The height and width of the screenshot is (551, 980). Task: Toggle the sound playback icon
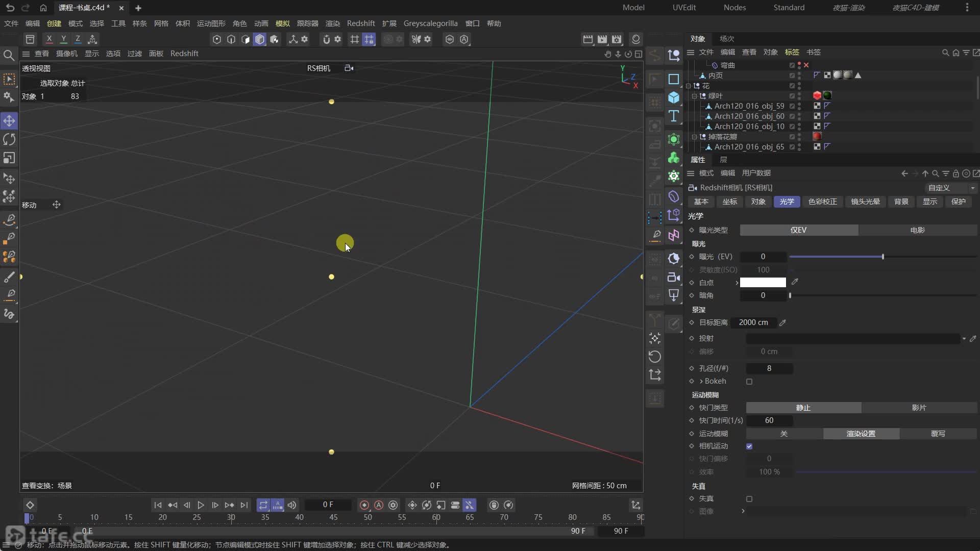click(292, 505)
